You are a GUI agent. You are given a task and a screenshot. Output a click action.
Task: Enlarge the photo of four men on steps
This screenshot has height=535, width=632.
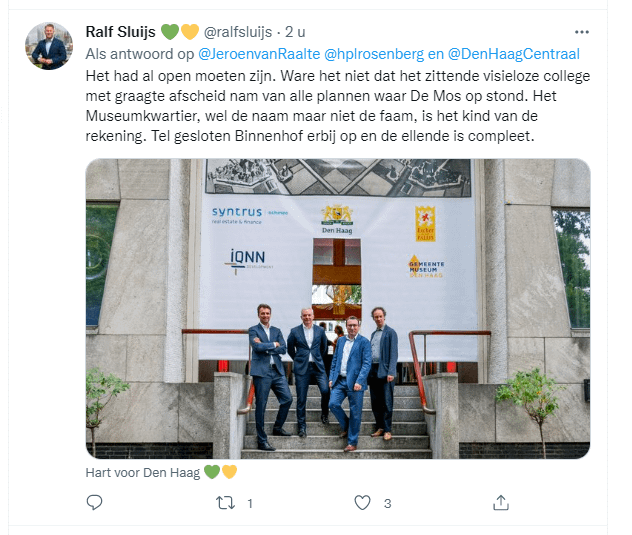pos(338,308)
